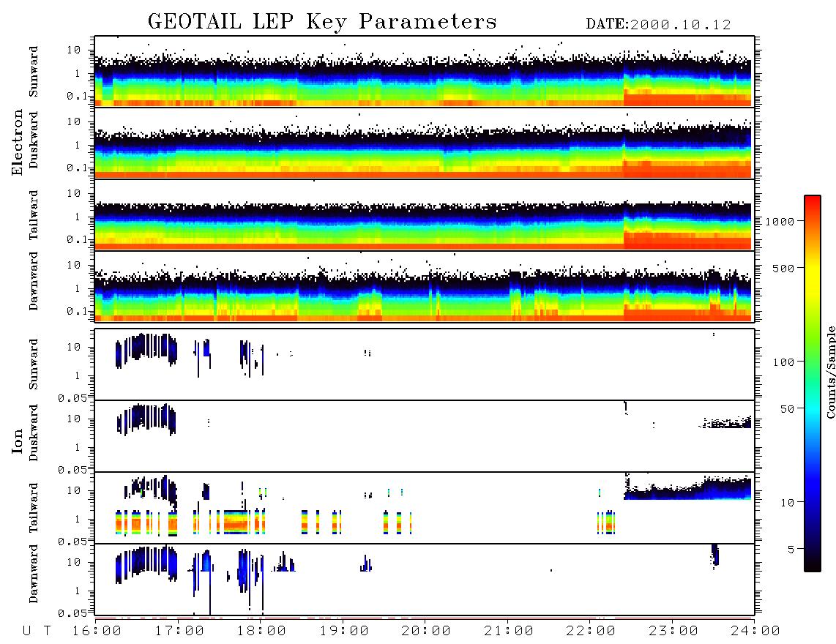Click the red top of the colorbar

click(x=813, y=201)
